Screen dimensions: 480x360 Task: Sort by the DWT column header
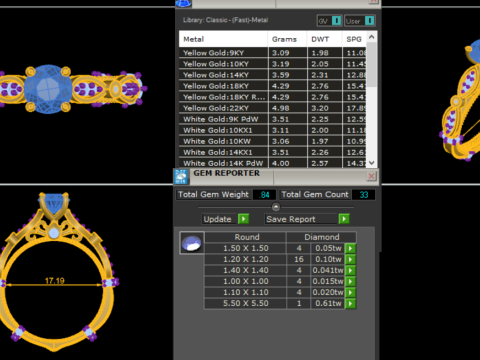(x=324, y=39)
